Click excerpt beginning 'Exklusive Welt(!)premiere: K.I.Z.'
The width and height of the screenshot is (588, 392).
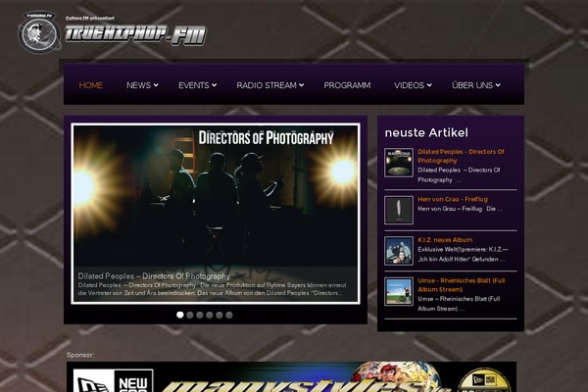click(x=464, y=255)
